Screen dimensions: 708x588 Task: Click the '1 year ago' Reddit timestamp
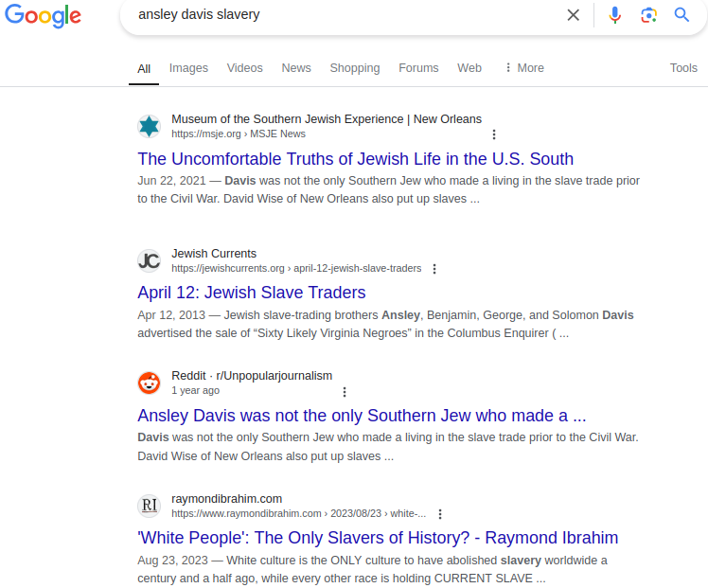pyautogui.click(x=196, y=390)
